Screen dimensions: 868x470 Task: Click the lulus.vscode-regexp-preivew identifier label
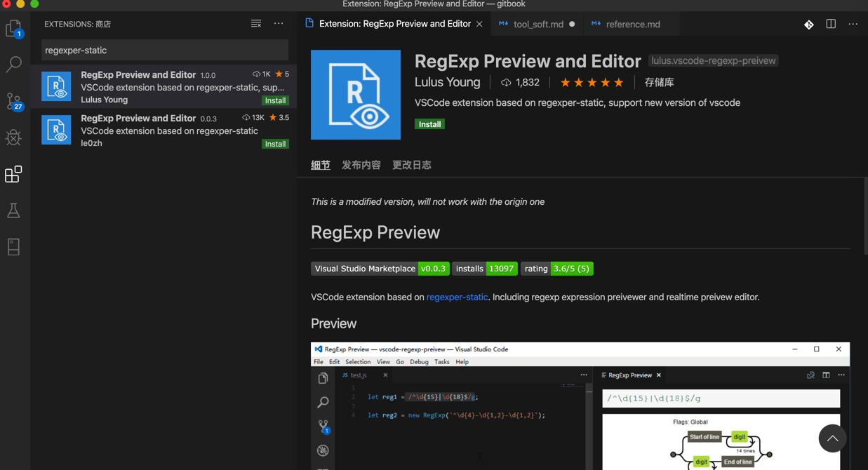[x=714, y=61]
